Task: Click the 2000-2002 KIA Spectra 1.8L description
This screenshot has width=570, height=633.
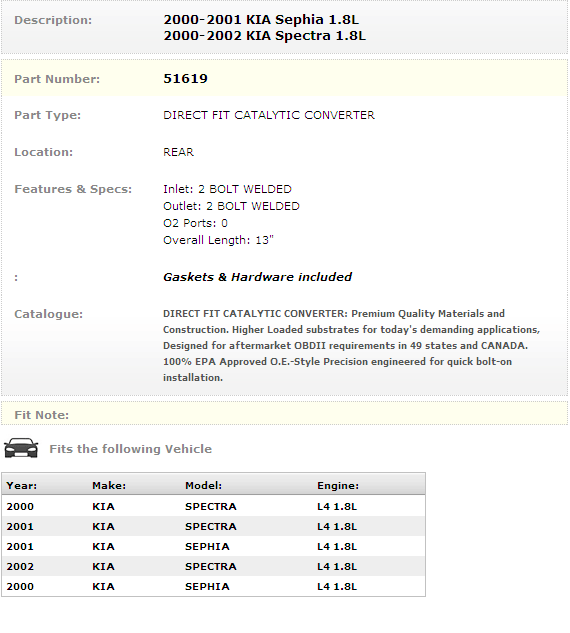Action: (x=264, y=36)
